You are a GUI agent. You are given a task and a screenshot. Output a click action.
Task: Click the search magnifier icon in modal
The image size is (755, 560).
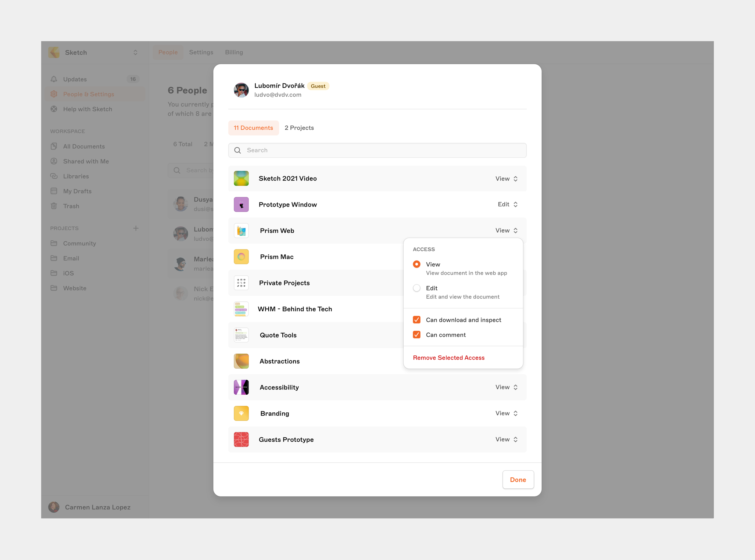pyautogui.click(x=238, y=150)
